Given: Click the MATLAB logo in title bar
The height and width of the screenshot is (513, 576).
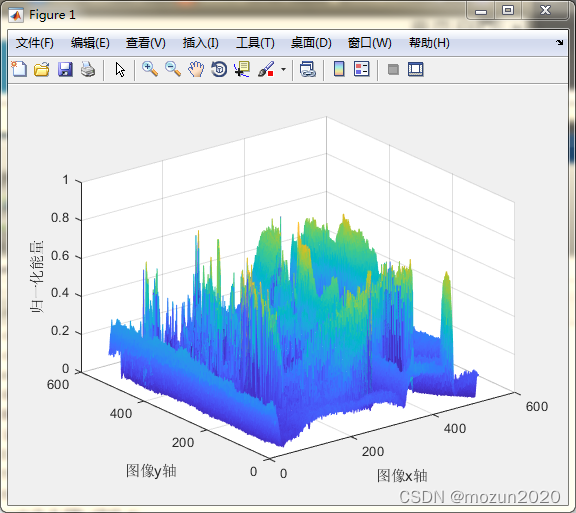Looking at the screenshot, I should point(17,15).
